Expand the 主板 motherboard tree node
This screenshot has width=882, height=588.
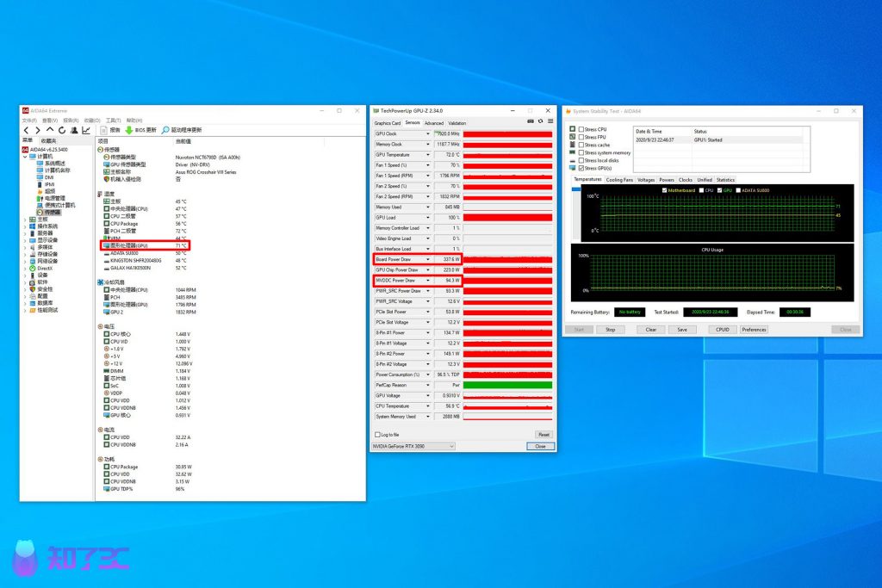click(x=25, y=220)
